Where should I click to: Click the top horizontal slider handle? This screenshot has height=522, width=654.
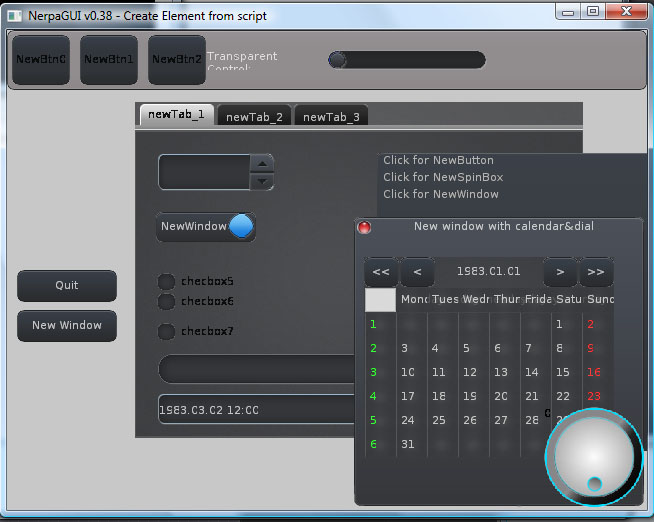pyautogui.click(x=338, y=60)
